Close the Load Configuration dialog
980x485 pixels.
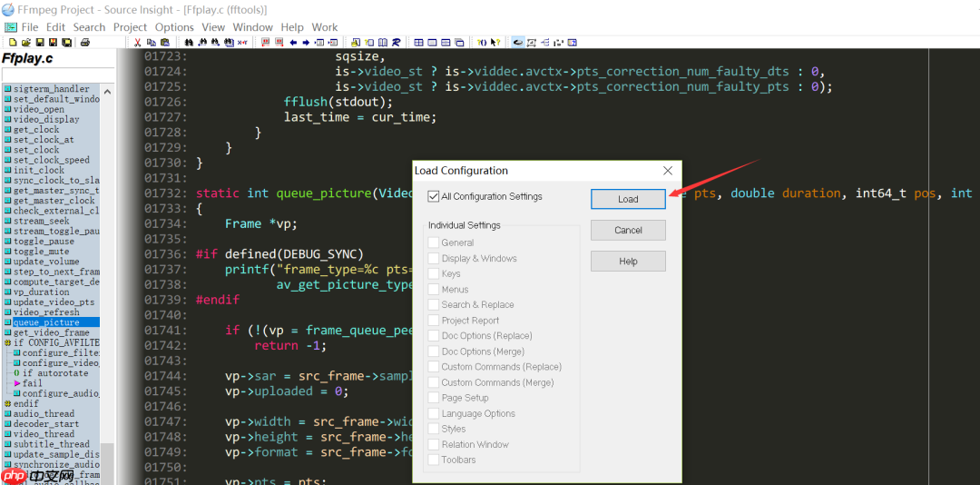(x=668, y=171)
